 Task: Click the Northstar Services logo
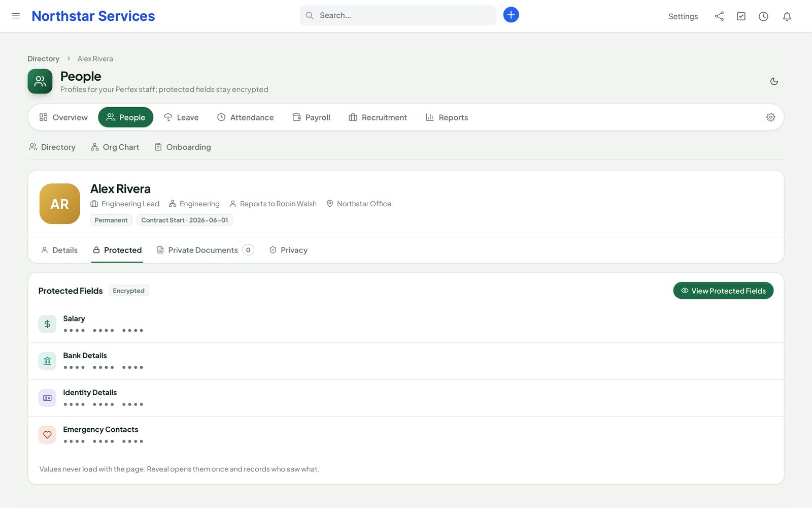(93, 16)
